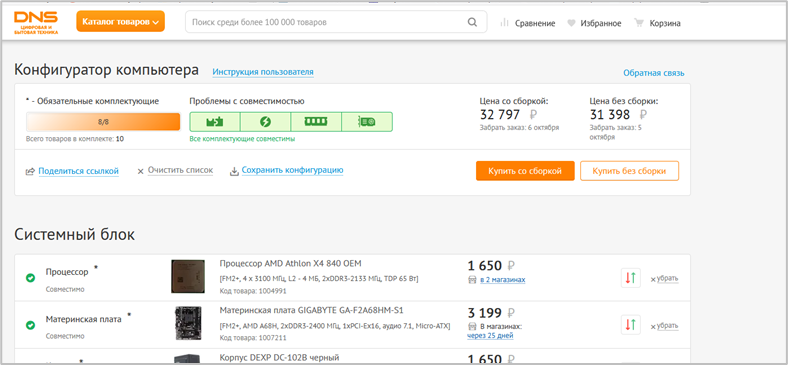
Task: Click Сохранить конфигурацию
Action: pos(292,170)
